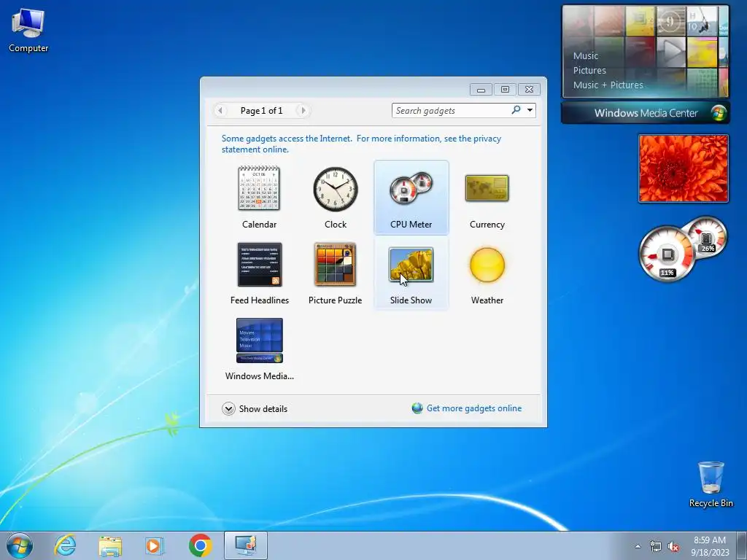Select the Slide Show gadget icon
Screen dimensions: 747x560
[411, 265]
